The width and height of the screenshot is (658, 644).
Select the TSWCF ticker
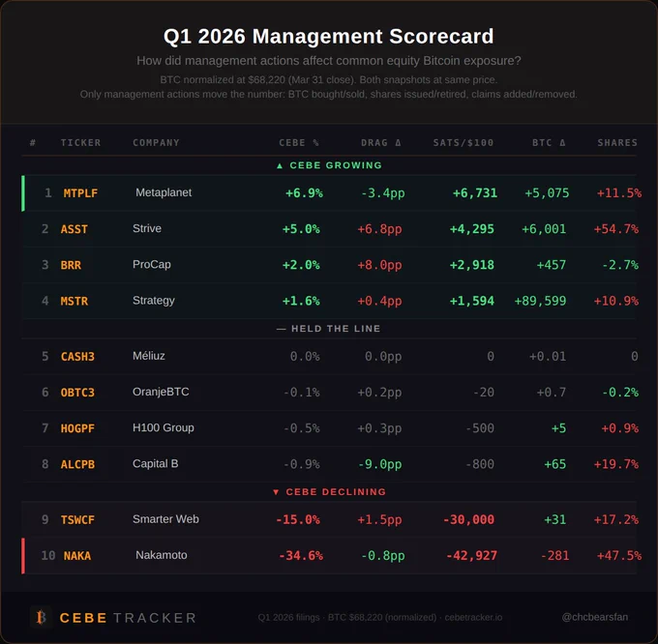click(77, 519)
